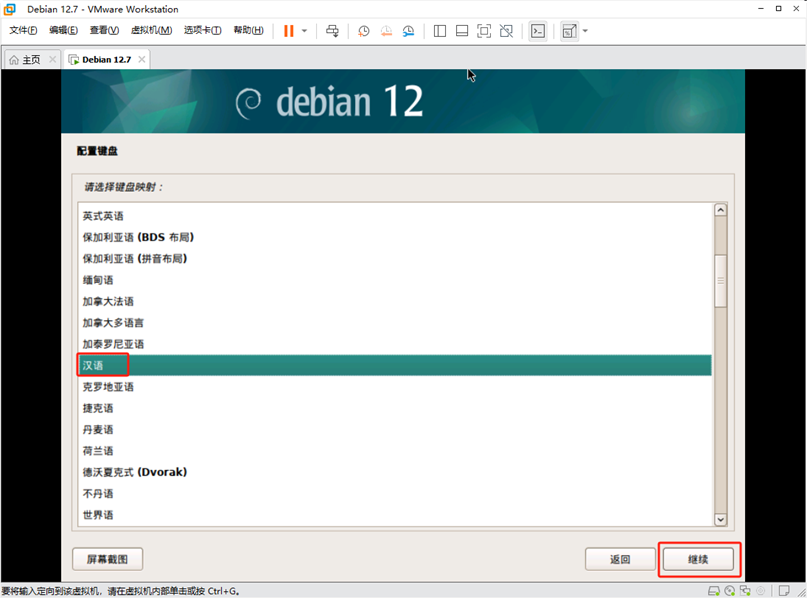Viewport: 807px width, 598px height.
Task: Select 加泰罗尼亚语 keyboard layout
Action: (x=395, y=344)
